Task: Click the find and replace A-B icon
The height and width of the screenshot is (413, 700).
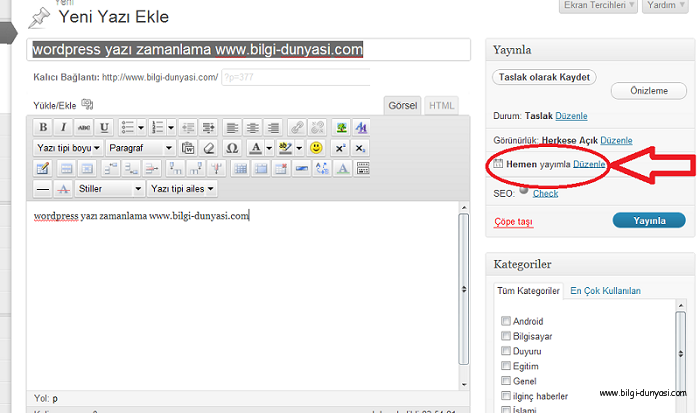Action: [x=322, y=168]
